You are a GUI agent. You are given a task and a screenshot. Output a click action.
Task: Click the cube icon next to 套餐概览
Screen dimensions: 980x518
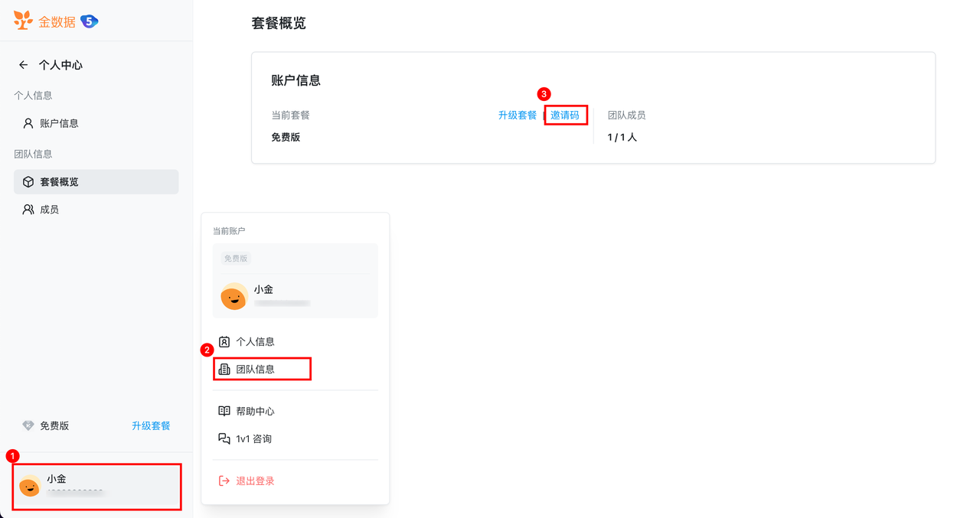pos(28,182)
